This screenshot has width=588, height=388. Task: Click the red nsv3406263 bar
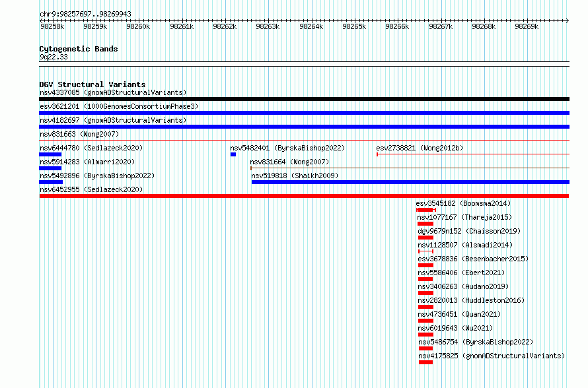(x=425, y=293)
